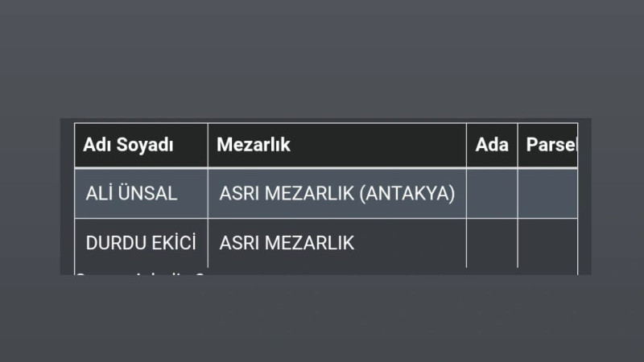
Task: Select the Ada column header
Action: pos(492,146)
